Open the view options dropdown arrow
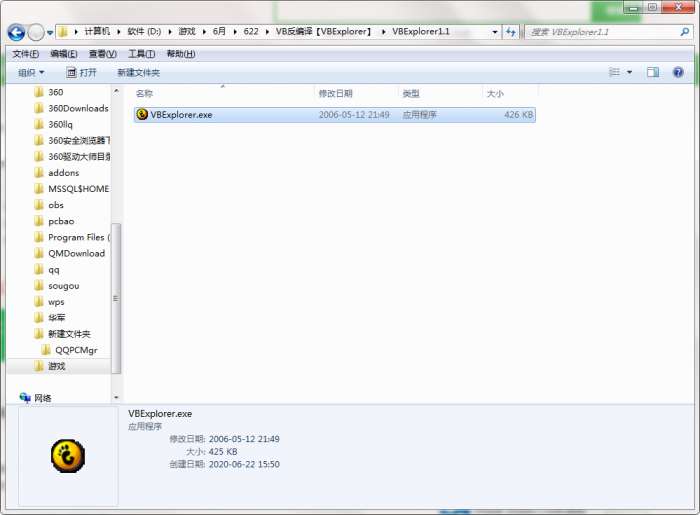 tap(629, 72)
